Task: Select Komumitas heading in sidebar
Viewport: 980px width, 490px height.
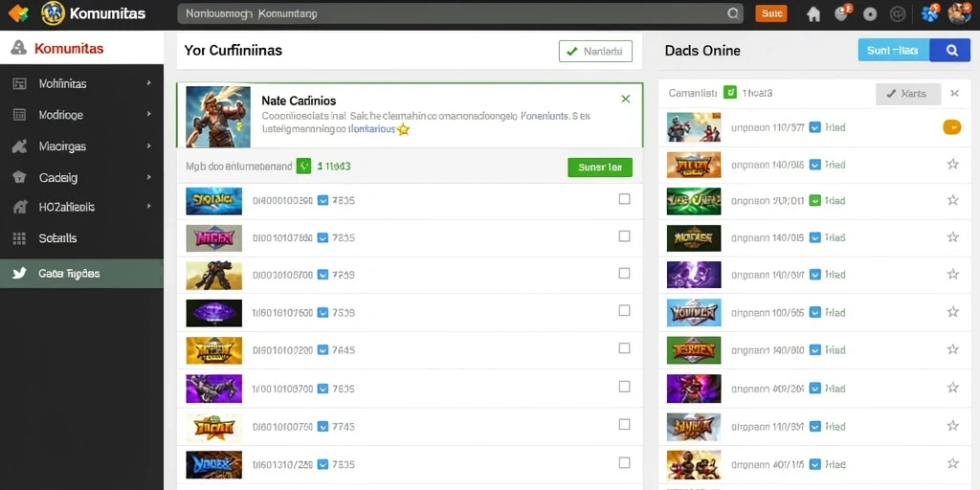Action: (69, 48)
